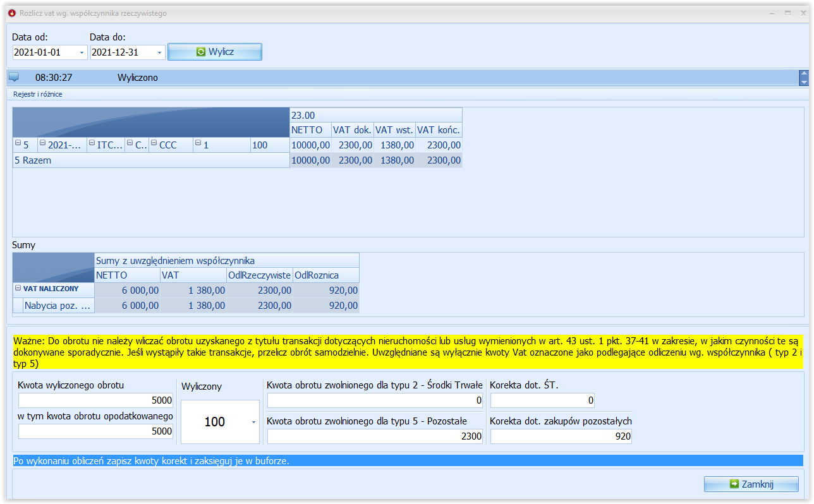
Task: Click the 08:30:27 timestamp
Action: click(x=54, y=78)
